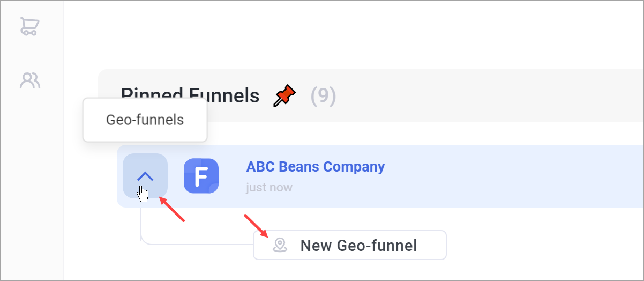644x281 pixels.
Task: Open the ABC Beans Company funnel link
Action: tap(315, 167)
